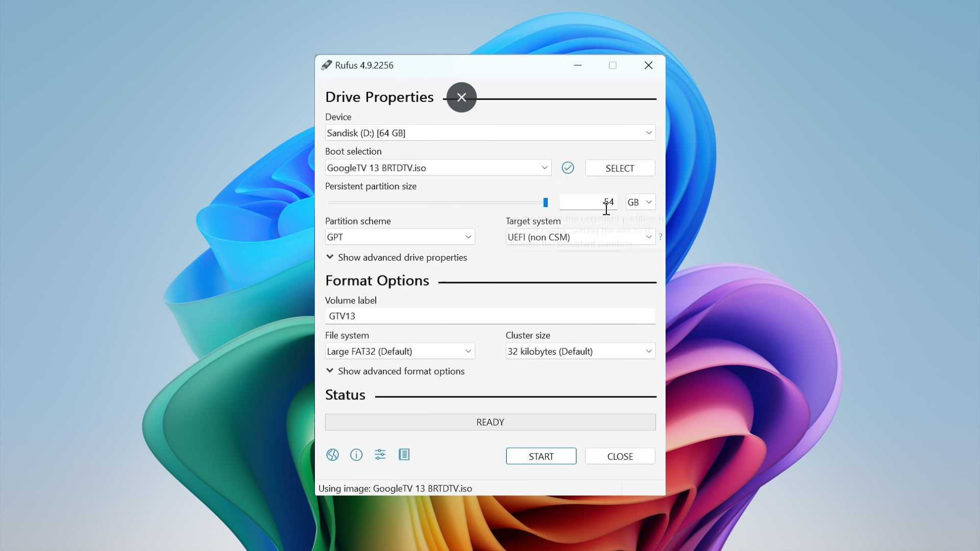Click the 'Status' heading
The image size is (980, 551).
coord(345,395)
